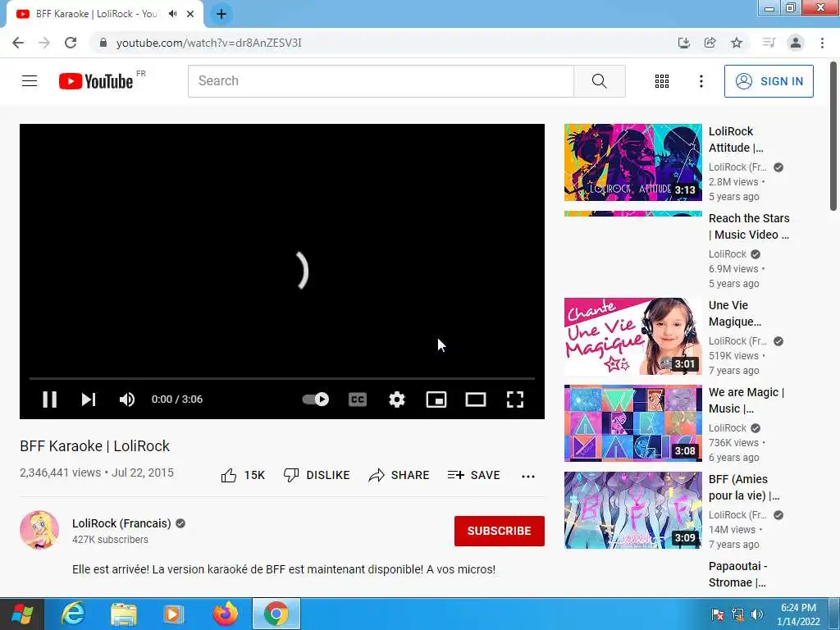The width and height of the screenshot is (840, 630).
Task: Reload the page in Chrome
Action: click(71, 43)
